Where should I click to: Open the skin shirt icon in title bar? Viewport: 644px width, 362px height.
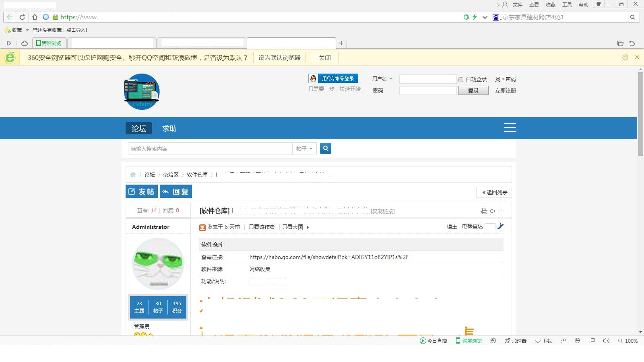[x=599, y=4]
